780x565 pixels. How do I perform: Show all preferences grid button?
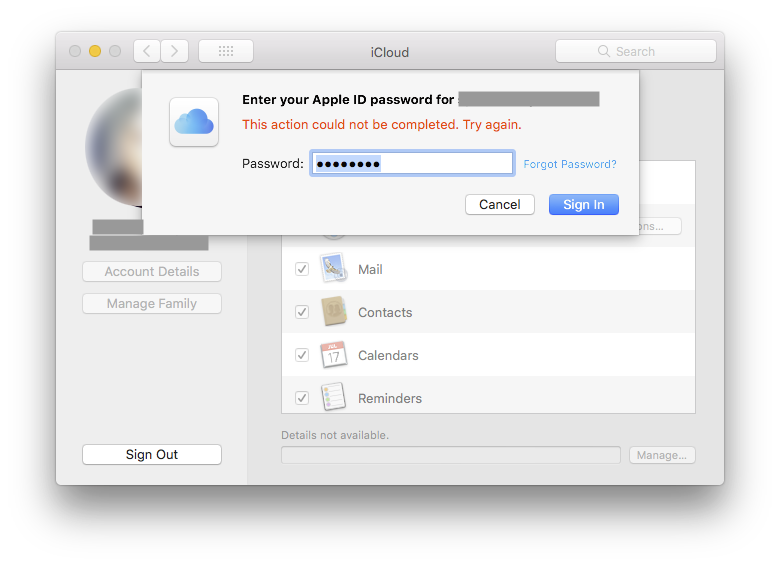tap(226, 51)
